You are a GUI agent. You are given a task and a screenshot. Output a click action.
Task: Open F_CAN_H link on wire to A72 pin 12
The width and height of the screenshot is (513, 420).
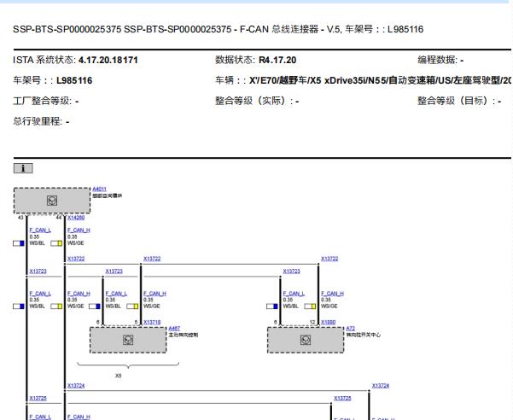pos(332,294)
